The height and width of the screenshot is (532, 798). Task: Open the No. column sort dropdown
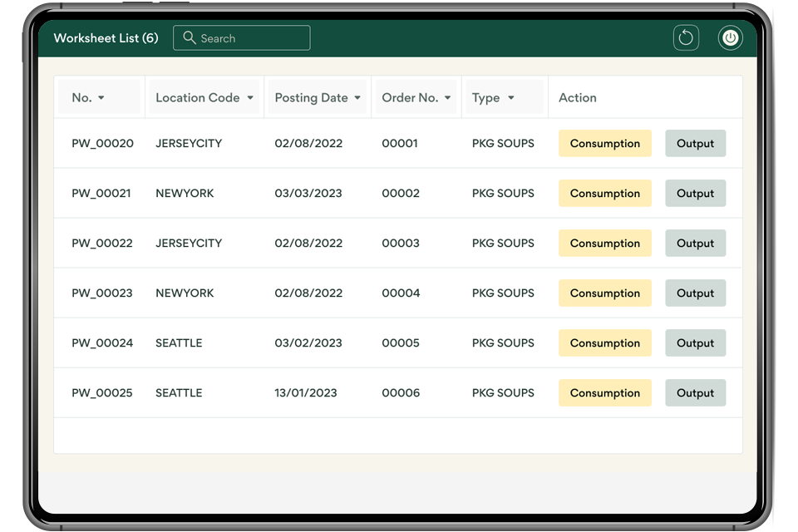click(x=101, y=97)
